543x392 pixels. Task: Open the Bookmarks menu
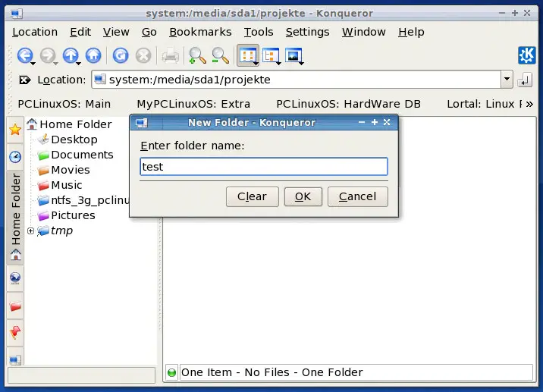pyautogui.click(x=200, y=32)
